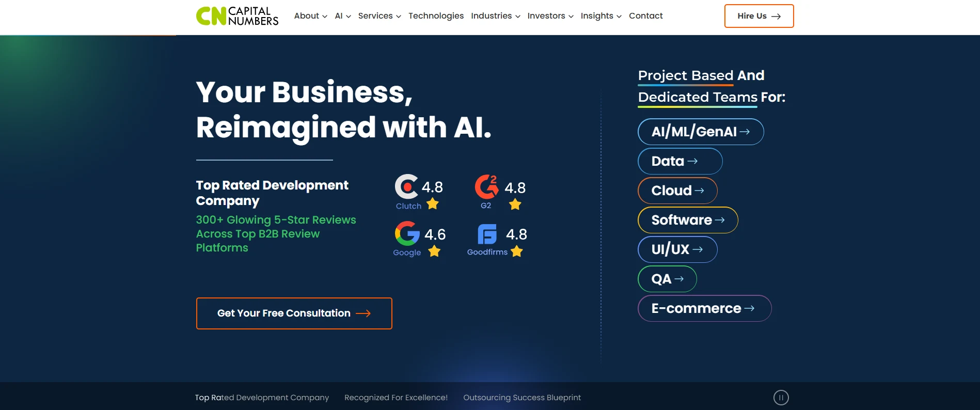
Task: Expand the Industries dropdown menu
Action: tap(496, 16)
